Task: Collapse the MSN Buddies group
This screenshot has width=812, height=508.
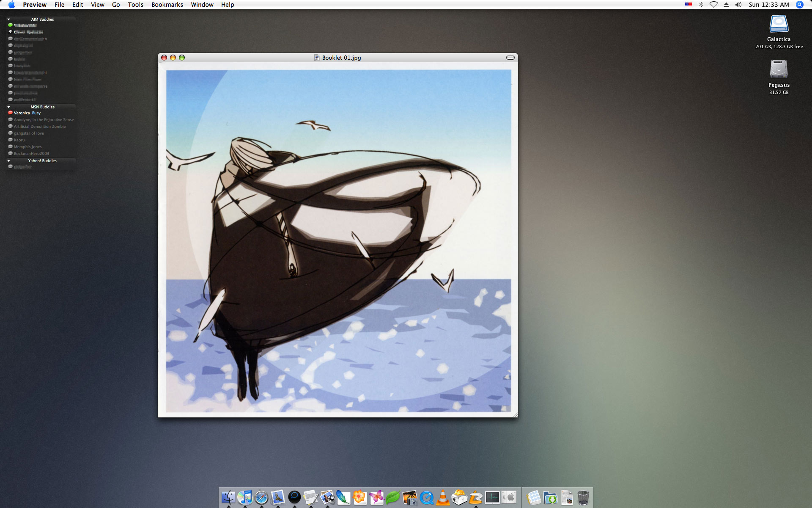Action: point(8,107)
